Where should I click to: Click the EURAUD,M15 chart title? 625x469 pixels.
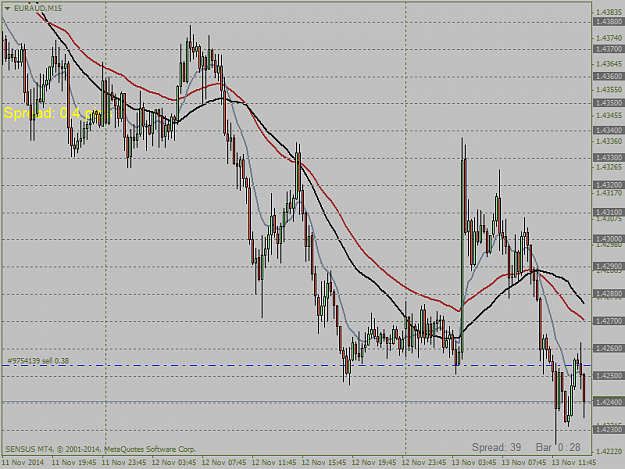click(x=37, y=8)
